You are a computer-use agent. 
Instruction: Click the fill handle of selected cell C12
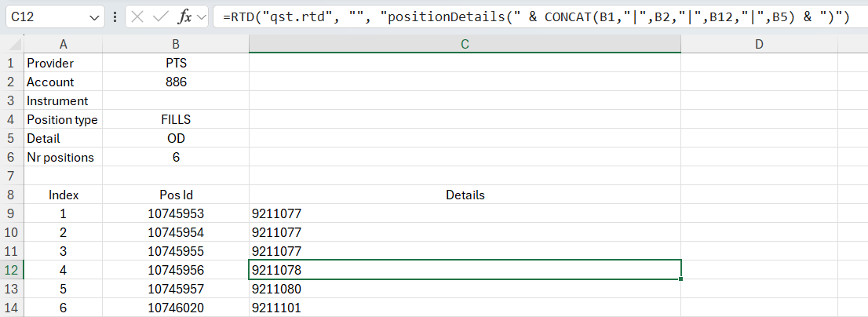680,279
